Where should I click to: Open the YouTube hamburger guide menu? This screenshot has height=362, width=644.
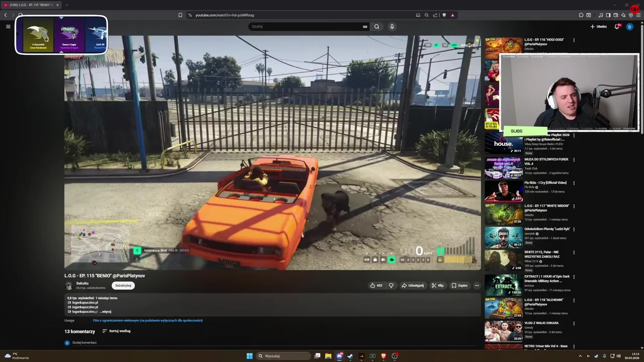click(x=8, y=27)
